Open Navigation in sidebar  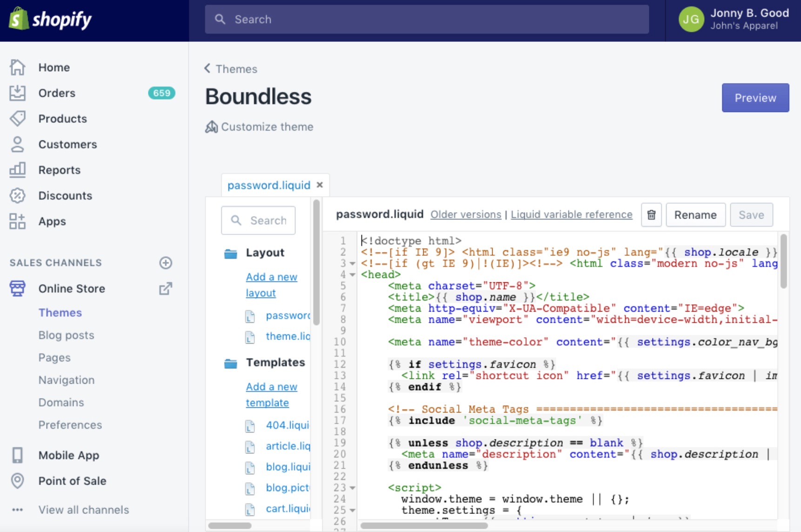click(x=67, y=380)
